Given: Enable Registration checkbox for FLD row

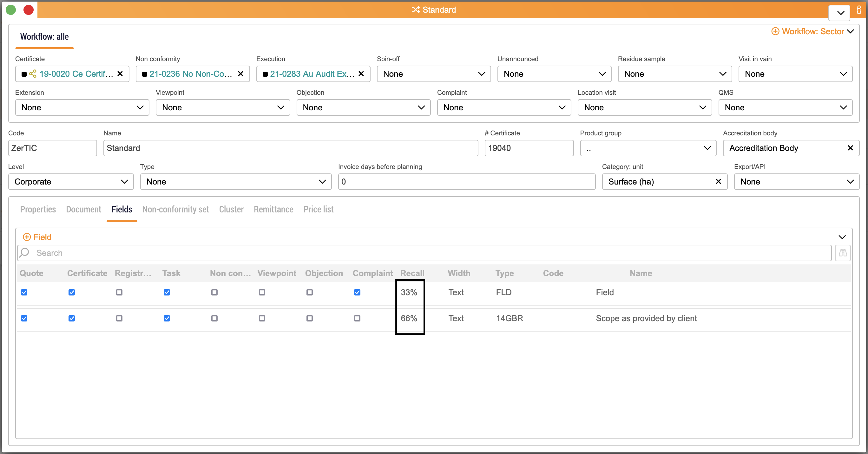Looking at the screenshot, I should (119, 292).
